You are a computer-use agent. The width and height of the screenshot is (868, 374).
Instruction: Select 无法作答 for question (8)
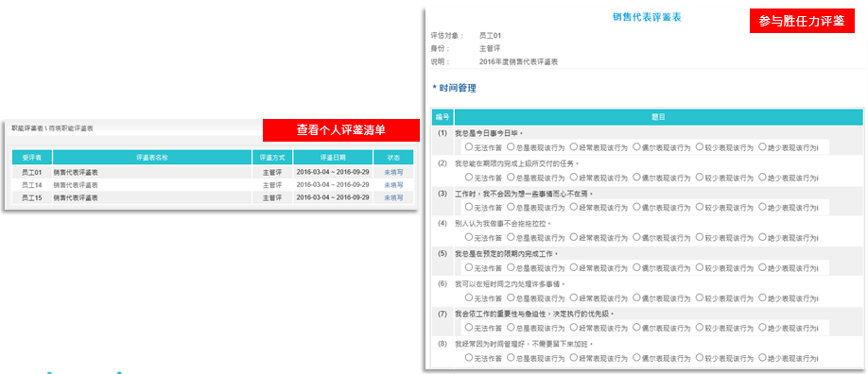click(469, 357)
